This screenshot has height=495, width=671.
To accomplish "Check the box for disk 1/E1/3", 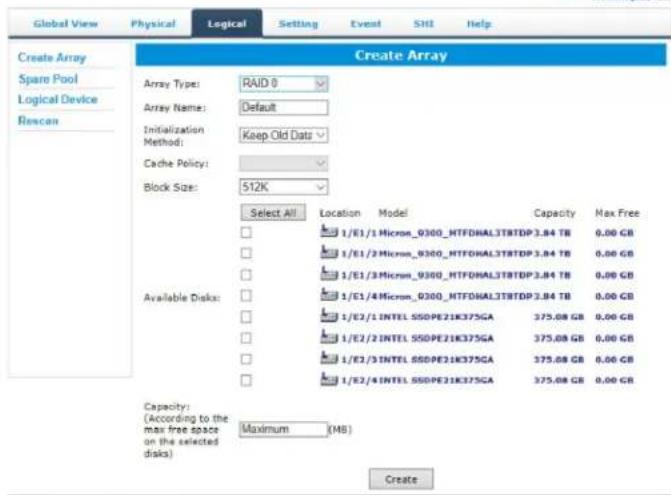I will point(246,275).
